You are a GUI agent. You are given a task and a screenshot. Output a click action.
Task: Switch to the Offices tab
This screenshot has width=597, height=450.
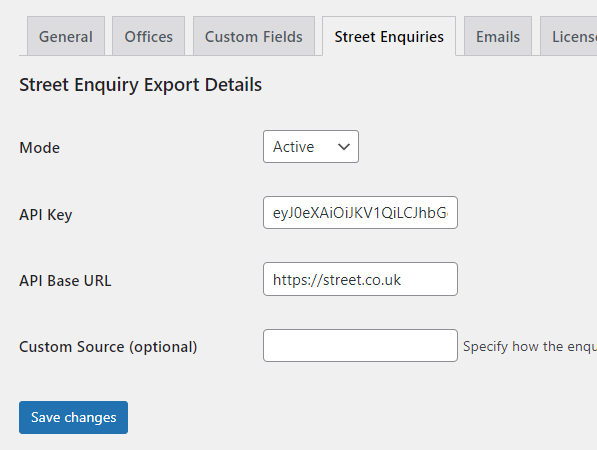[x=148, y=37]
